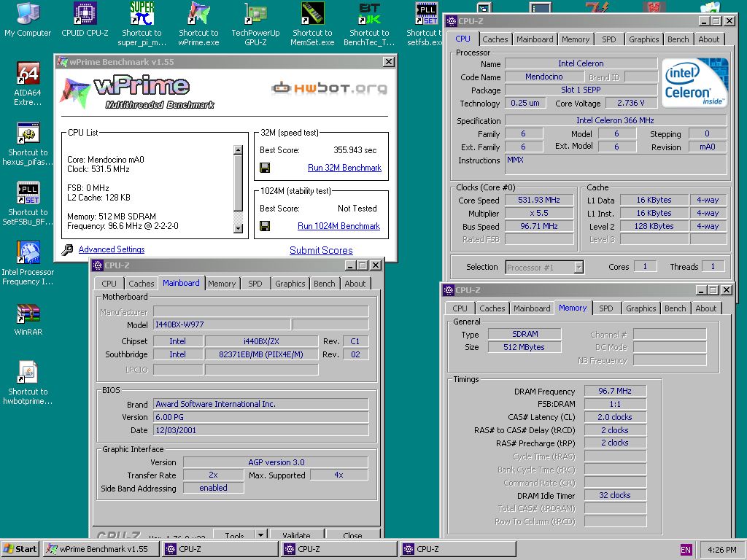Select CPU tab in Mainboard CPU-Z window
Image resolution: width=747 pixels, height=560 pixels.
point(109,284)
